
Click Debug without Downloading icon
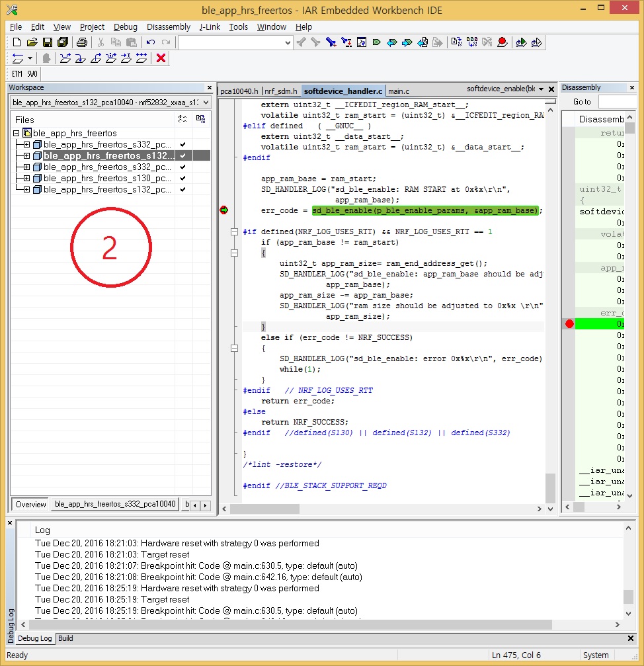click(x=536, y=42)
